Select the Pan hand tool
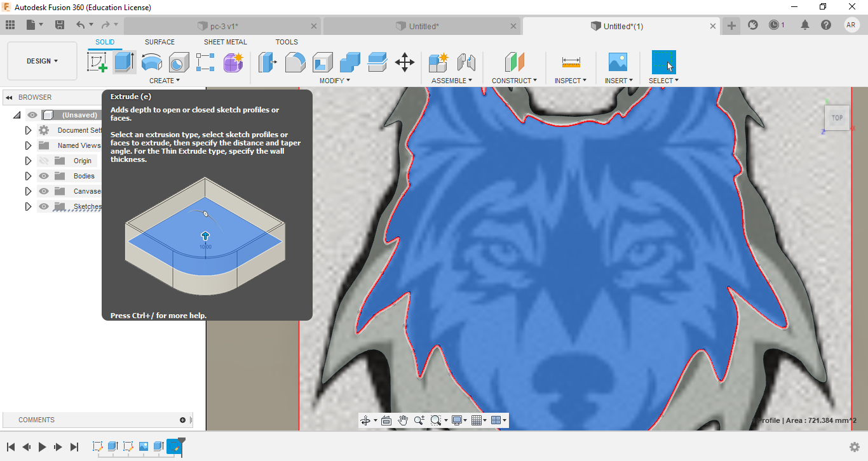 tap(403, 420)
